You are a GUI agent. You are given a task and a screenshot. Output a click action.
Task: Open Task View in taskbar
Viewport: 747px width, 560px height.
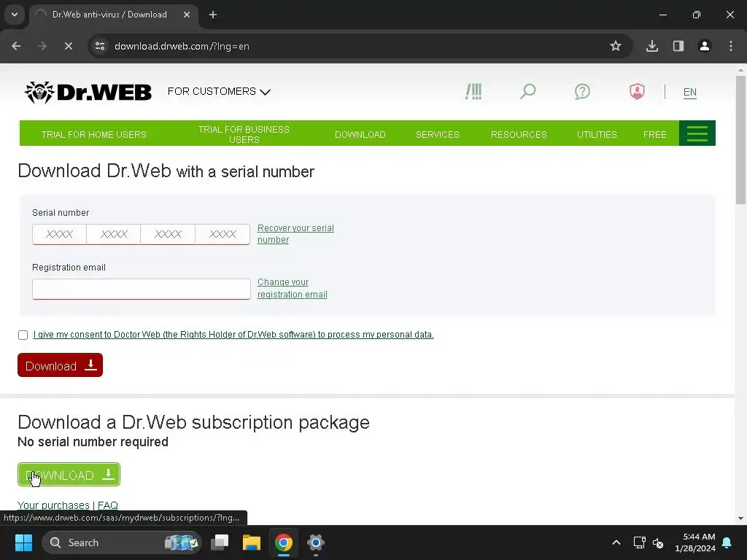click(220, 542)
